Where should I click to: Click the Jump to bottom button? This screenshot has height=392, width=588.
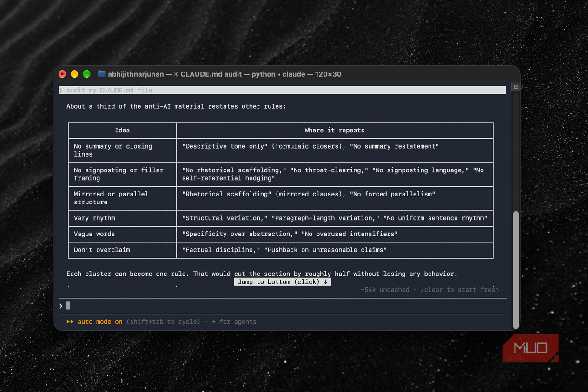tap(283, 282)
